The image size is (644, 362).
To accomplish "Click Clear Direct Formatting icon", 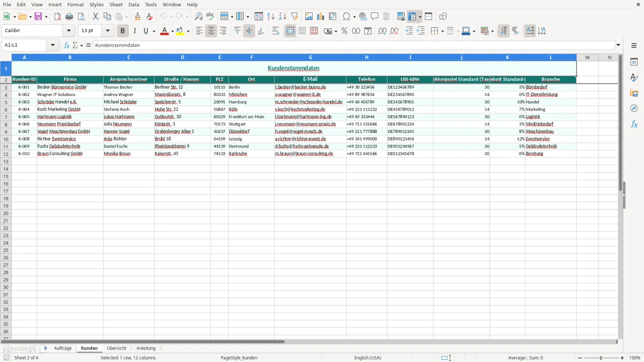I will [149, 17].
